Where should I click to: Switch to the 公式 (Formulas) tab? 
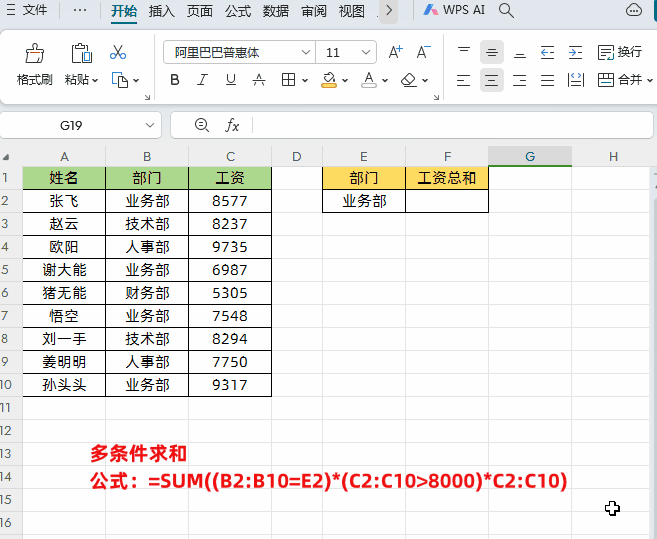click(x=238, y=11)
